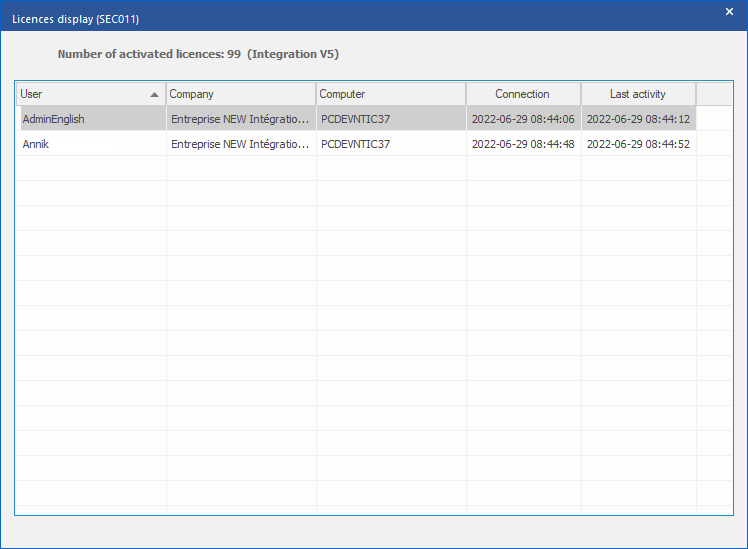Select the AdminEnglish user row
This screenshot has height=549, width=748.
54,119
